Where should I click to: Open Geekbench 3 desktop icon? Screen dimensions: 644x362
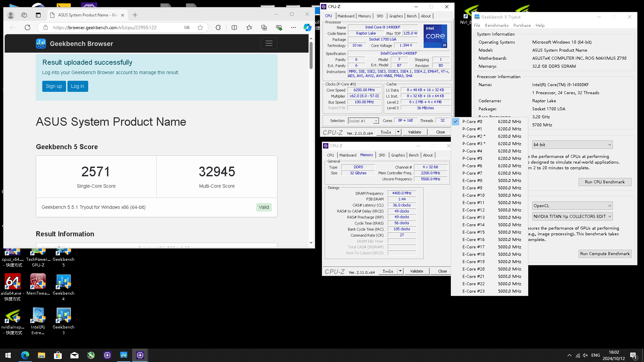tap(63, 321)
